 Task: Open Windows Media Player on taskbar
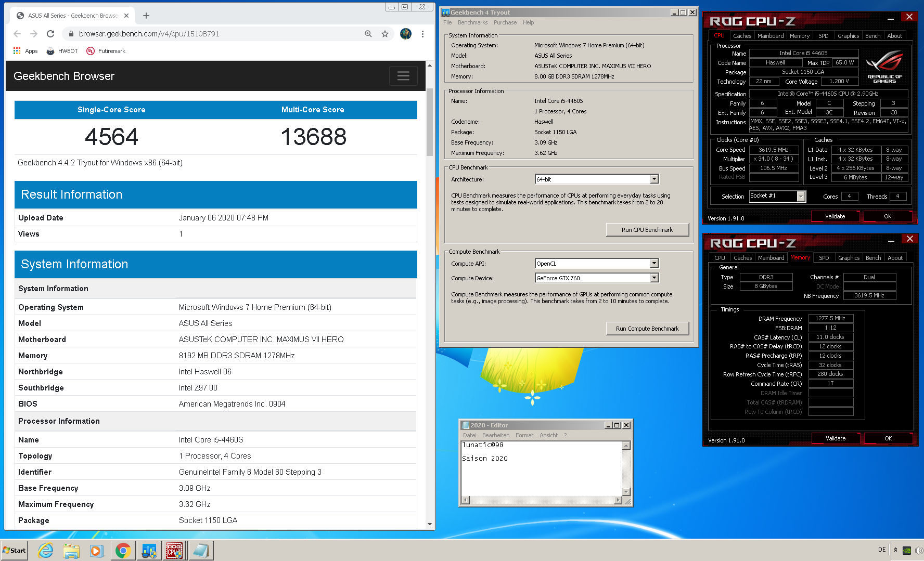click(97, 550)
